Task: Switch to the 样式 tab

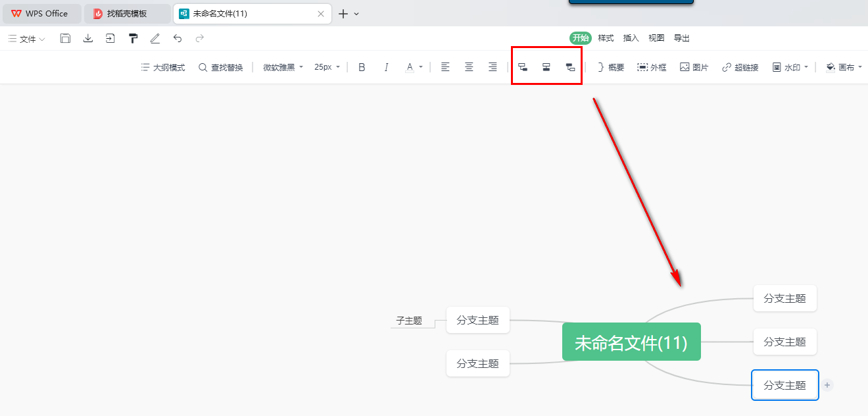Action: tap(606, 38)
